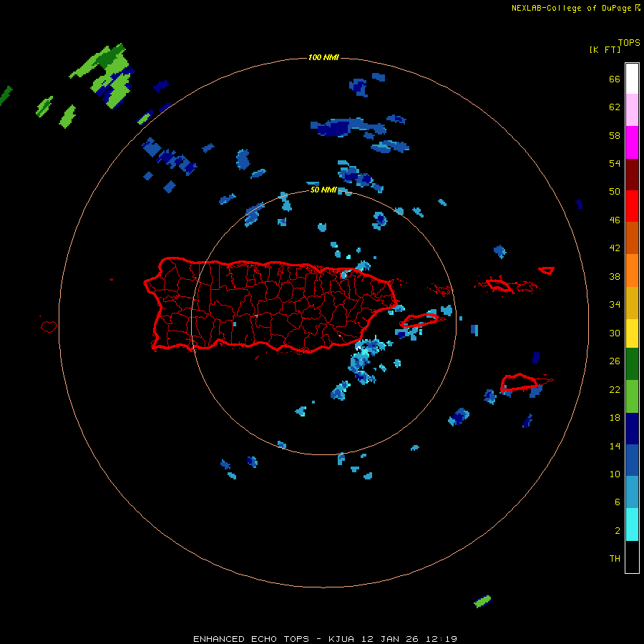The height and width of the screenshot is (644, 644).
Task: Click the 100 NMI range ring label
Action: coord(323,57)
